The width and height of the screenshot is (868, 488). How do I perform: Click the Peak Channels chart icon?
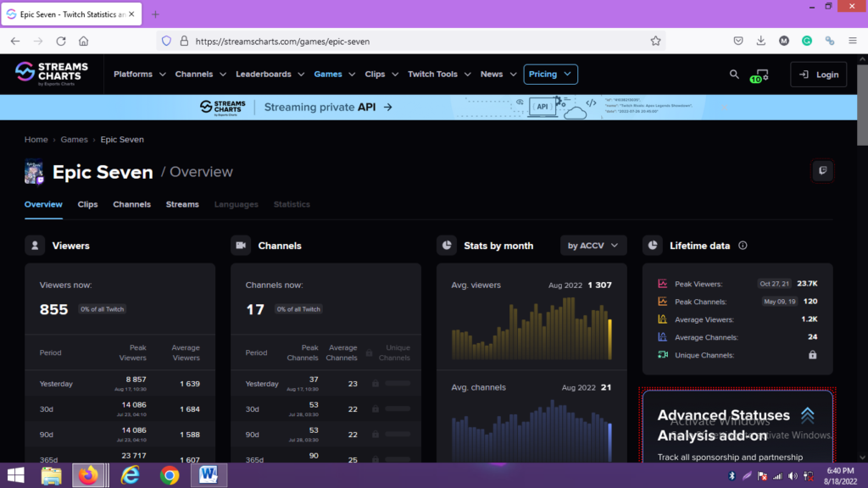point(662,302)
